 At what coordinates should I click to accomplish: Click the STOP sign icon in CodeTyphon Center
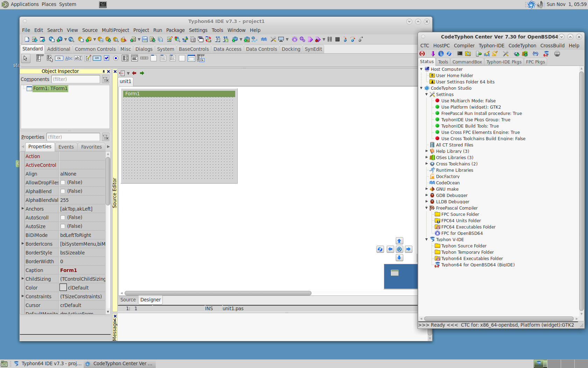557,54
